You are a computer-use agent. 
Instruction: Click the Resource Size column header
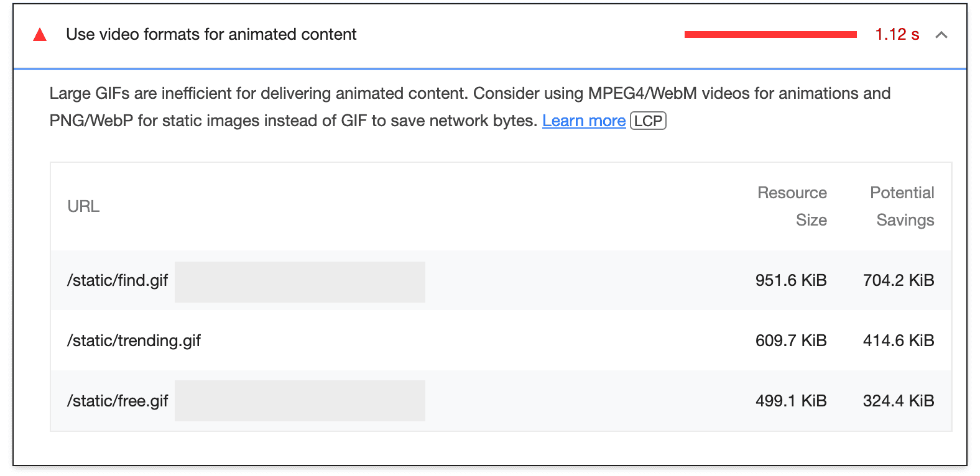tap(792, 206)
